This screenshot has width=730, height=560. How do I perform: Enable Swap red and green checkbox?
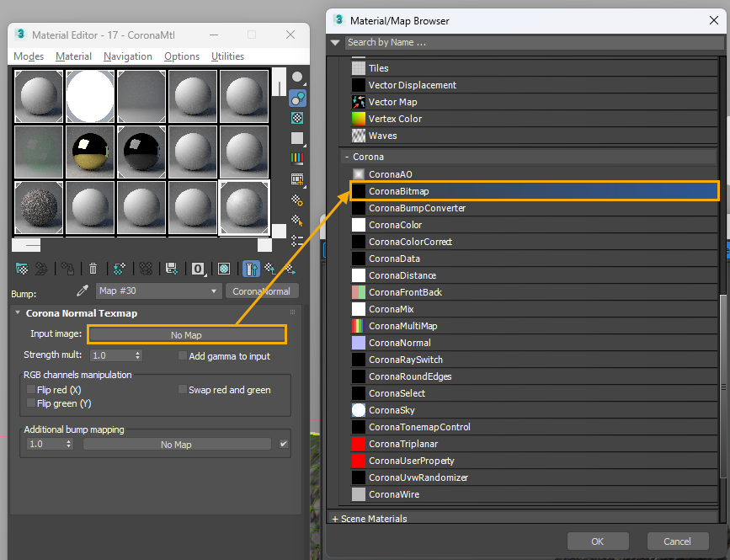(183, 389)
